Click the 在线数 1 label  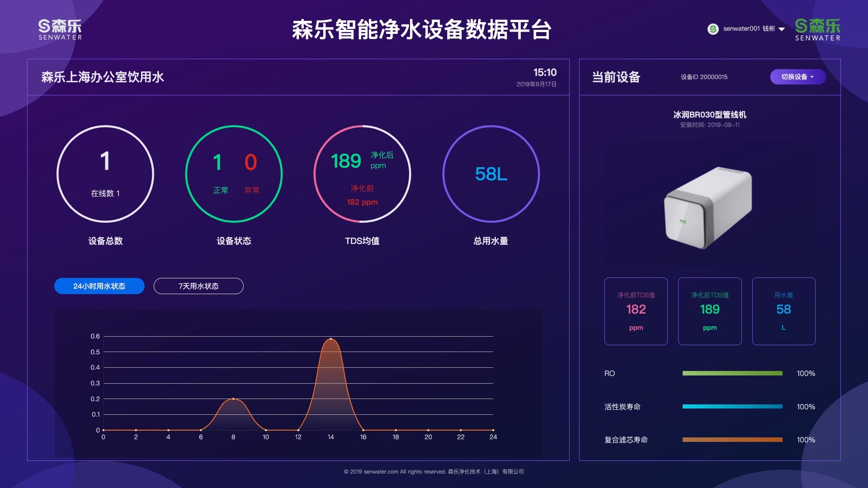105,193
